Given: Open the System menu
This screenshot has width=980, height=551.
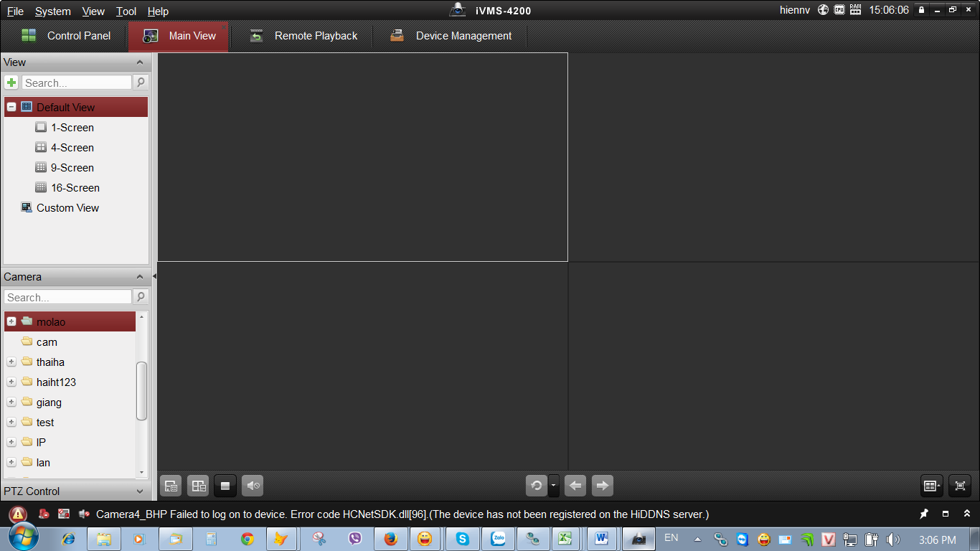Looking at the screenshot, I should (x=52, y=11).
